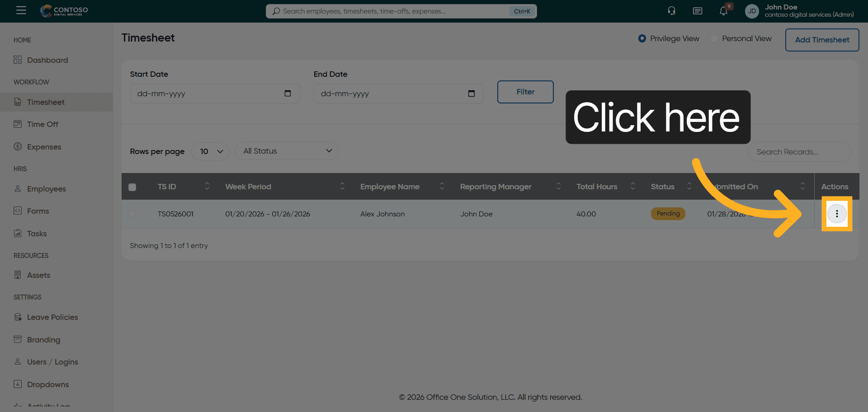Open the notifications bell
Image resolution: width=868 pixels, height=412 pixels.
(723, 11)
